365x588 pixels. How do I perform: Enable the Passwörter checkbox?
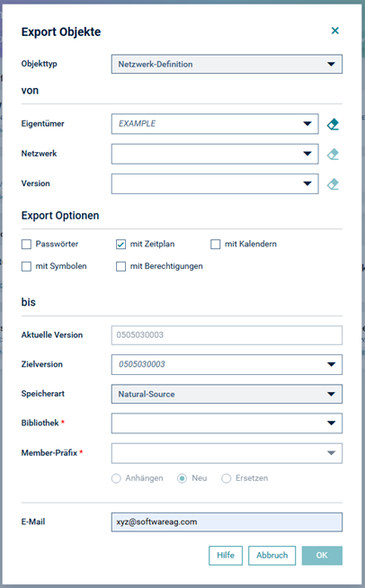pyautogui.click(x=26, y=245)
